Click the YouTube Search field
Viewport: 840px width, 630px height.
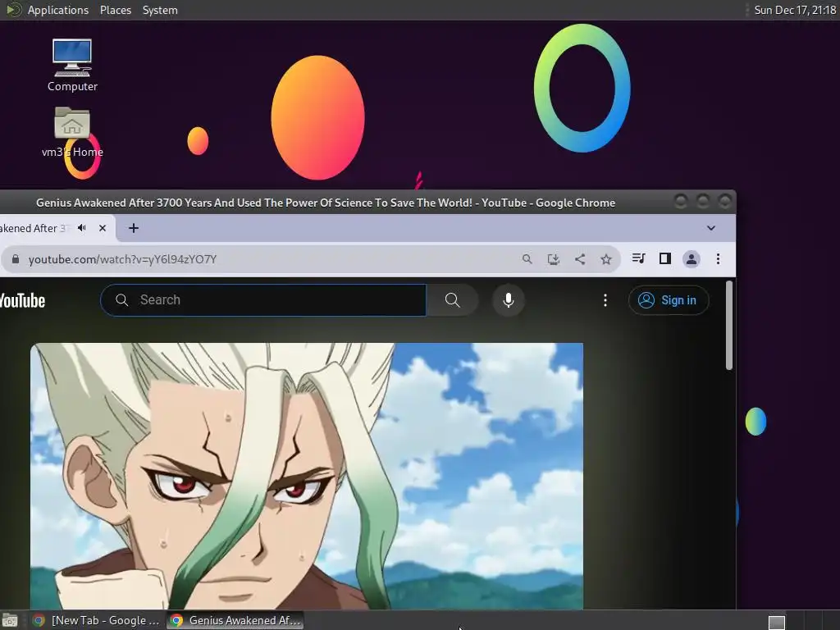click(263, 300)
